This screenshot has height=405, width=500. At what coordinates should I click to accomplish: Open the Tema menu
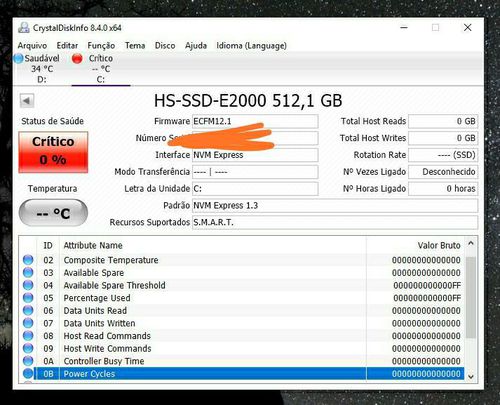click(135, 46)
